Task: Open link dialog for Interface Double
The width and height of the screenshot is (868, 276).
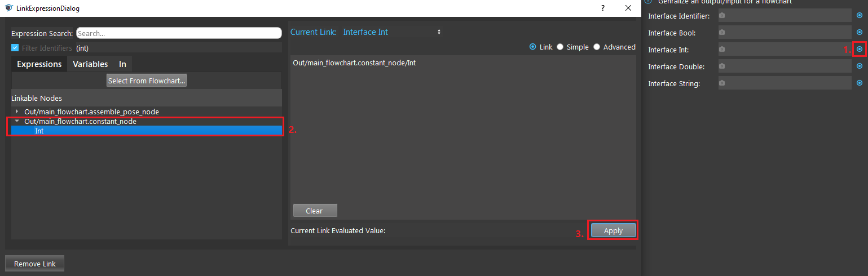Action: [x=860, y=66]
